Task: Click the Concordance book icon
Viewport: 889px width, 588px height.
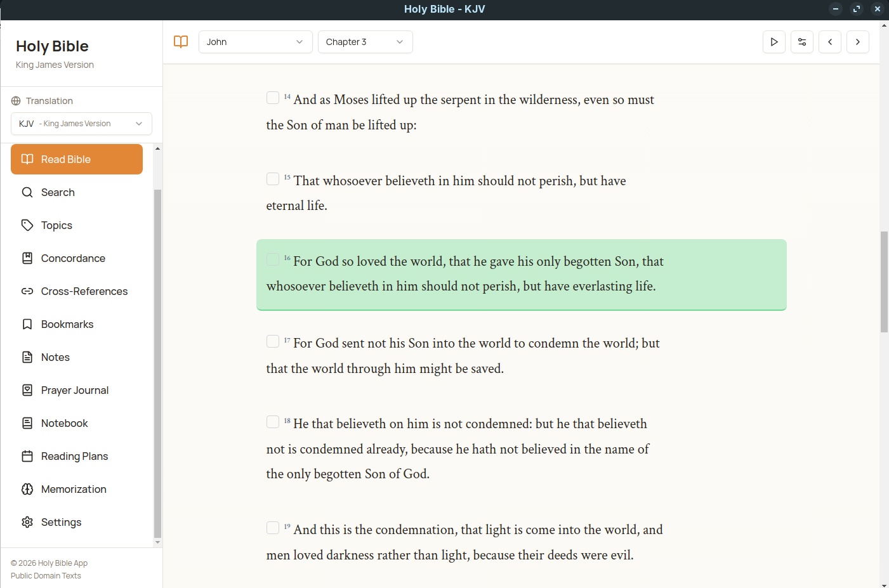Action: pos(27,258)
